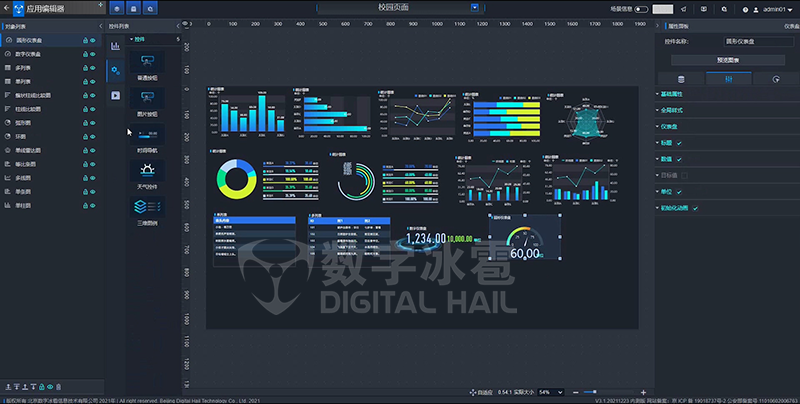Click the lock icon in the bottom layer toolbar
This screenshot has height=404, width=800.
42,387
